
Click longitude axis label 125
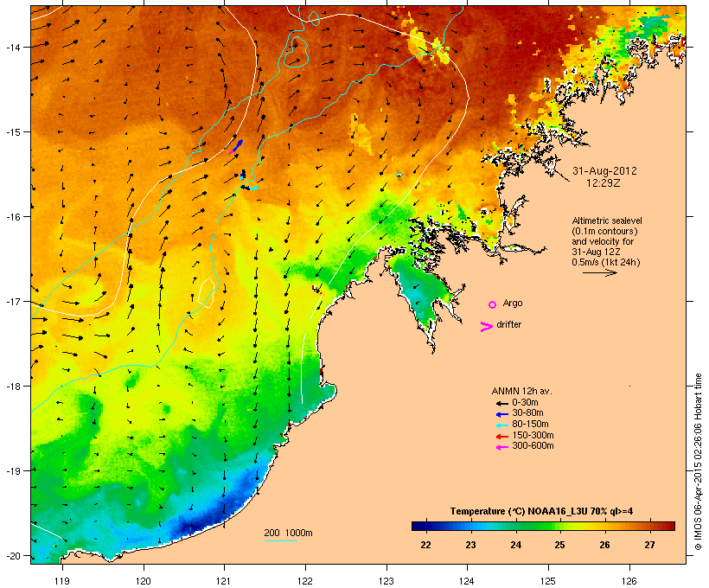point(548,581)
